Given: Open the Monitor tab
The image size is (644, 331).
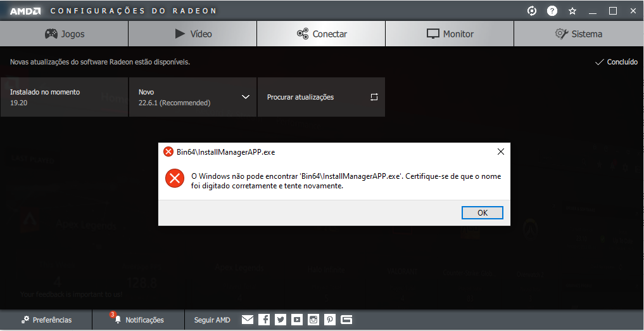Looking at the screenshot, I should click(x=450, y=34).
